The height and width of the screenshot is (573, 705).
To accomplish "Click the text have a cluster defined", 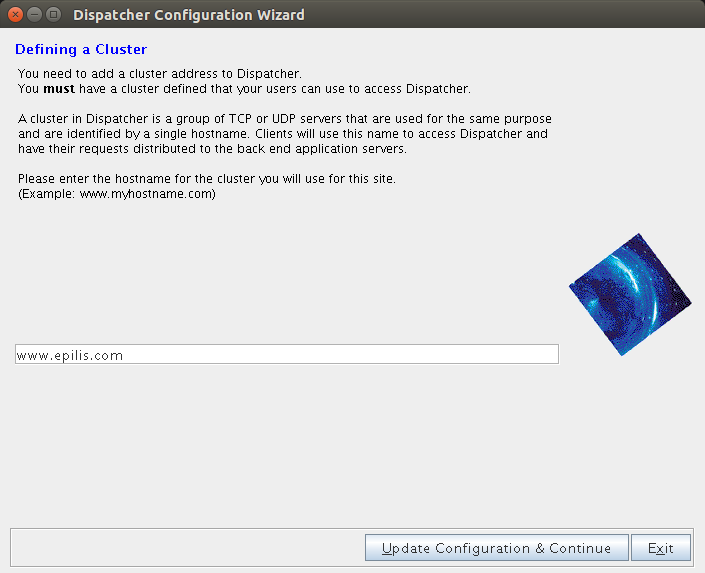I will coord(143,89).
